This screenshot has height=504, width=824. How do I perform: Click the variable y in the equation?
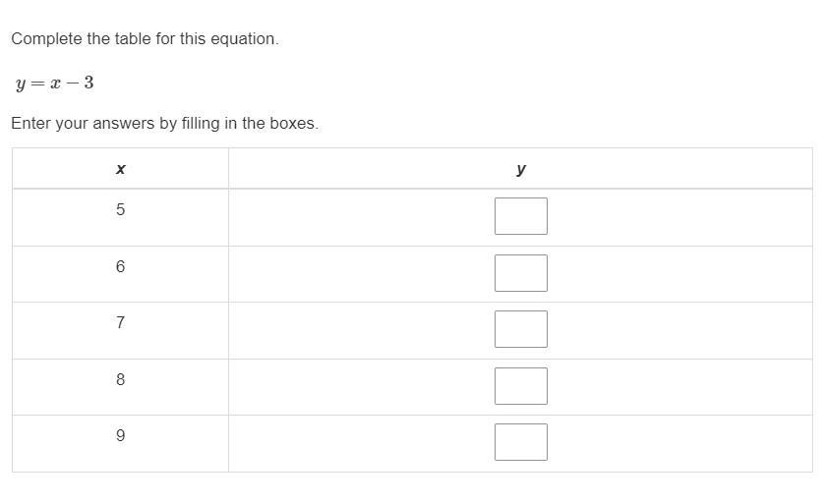point(21,84)
